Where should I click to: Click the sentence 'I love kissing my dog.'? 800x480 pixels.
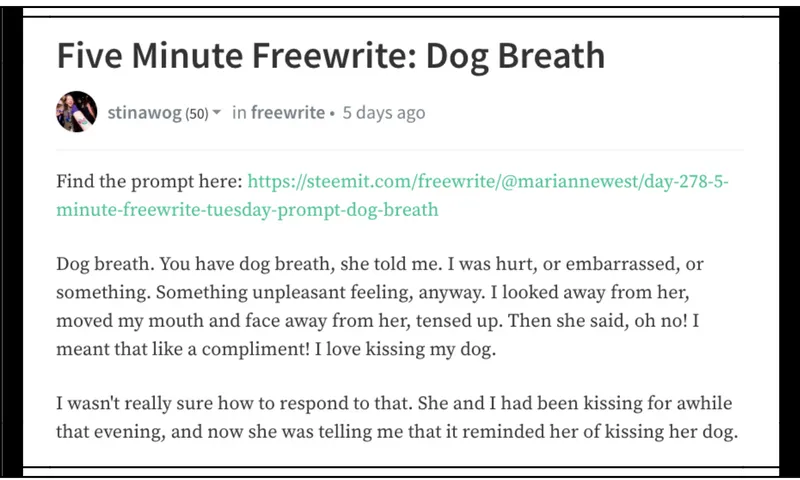click(x=405, y=349)
